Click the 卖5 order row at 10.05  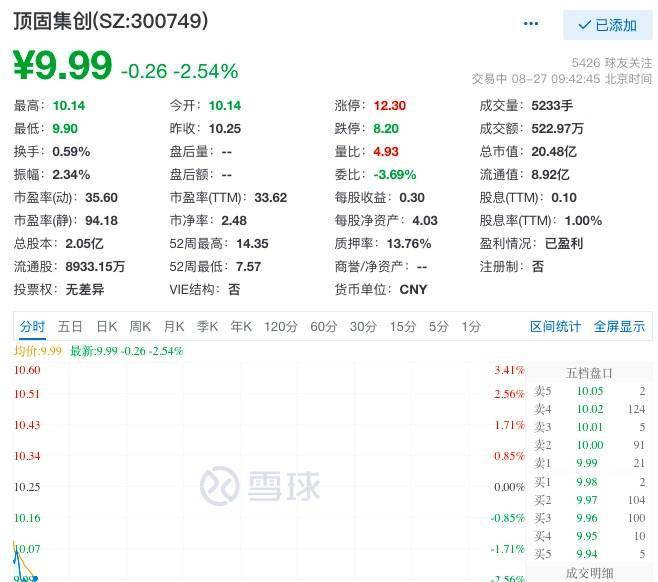[x=590, y=391]
